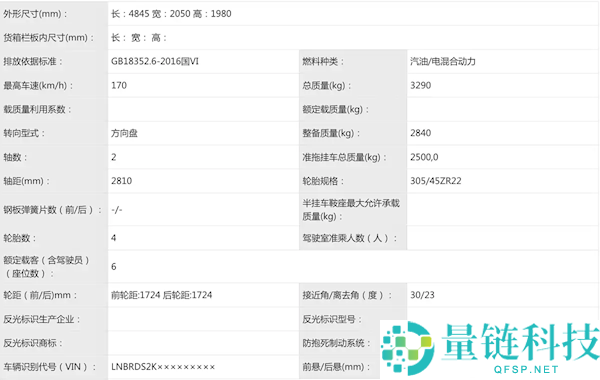Click the 整备质量(kg) label
Screen dimensions: 600x380
(x=331, y=133)
